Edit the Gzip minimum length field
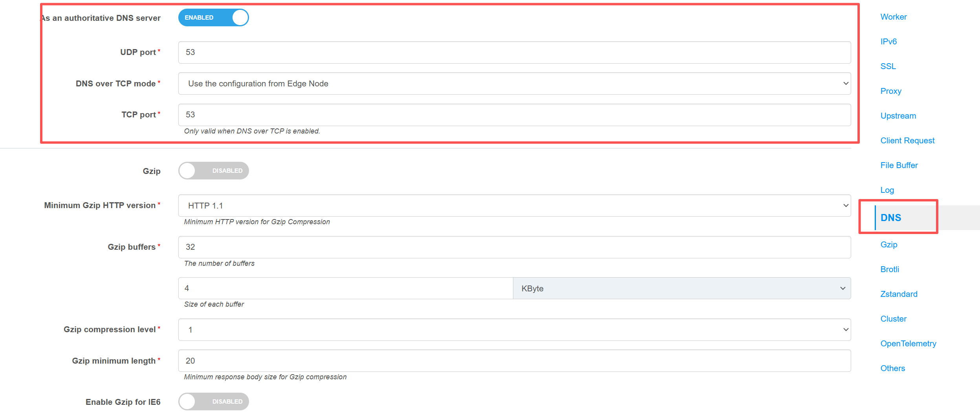The image size is (980, 417). [x=514, y=361]
